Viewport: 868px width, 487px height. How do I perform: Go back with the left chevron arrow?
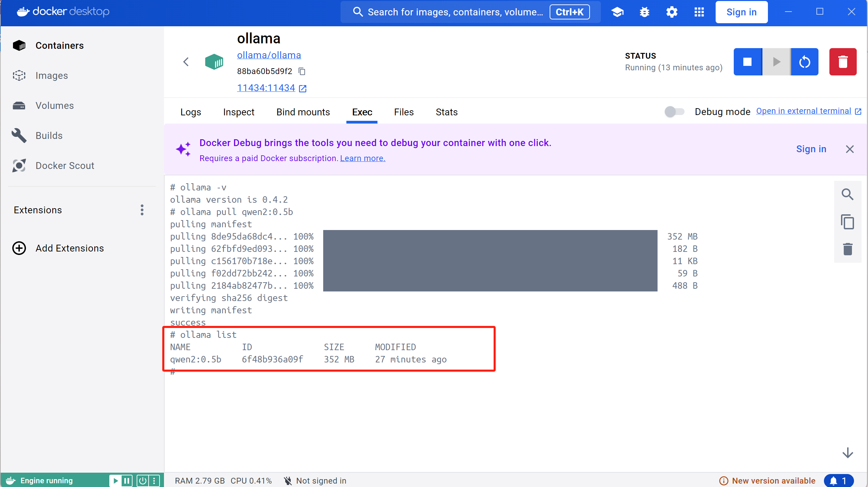click(186, 62)
